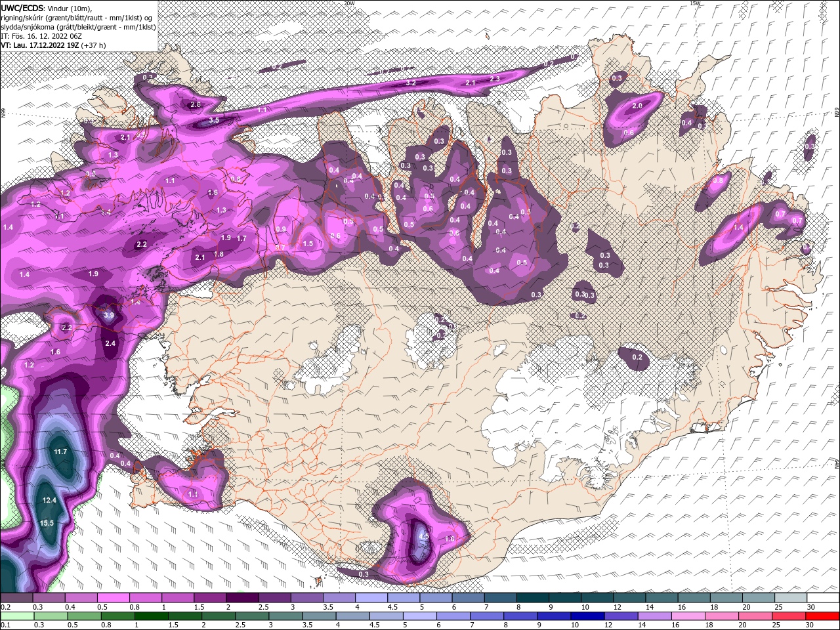Screen dimensions: 840x630
Task: Click the 1.8 snowfall value on the map
Action: pos(219,254)
